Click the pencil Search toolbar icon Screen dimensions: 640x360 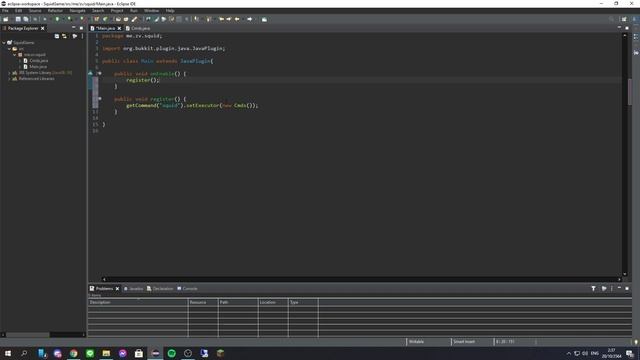click(134, 19)
